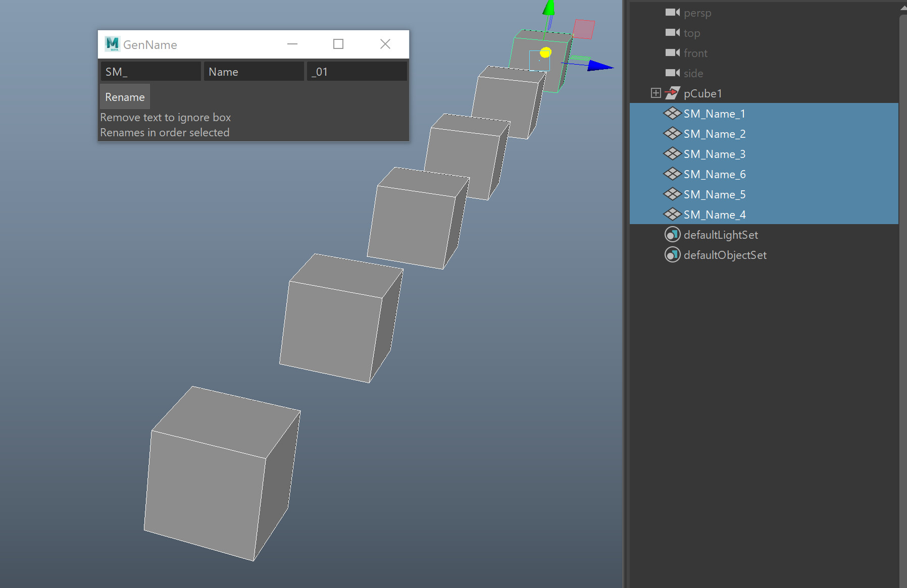Click the side camera icon
Image resolution: width=907 pixels, height=588 pixels.
click(672, 73)
